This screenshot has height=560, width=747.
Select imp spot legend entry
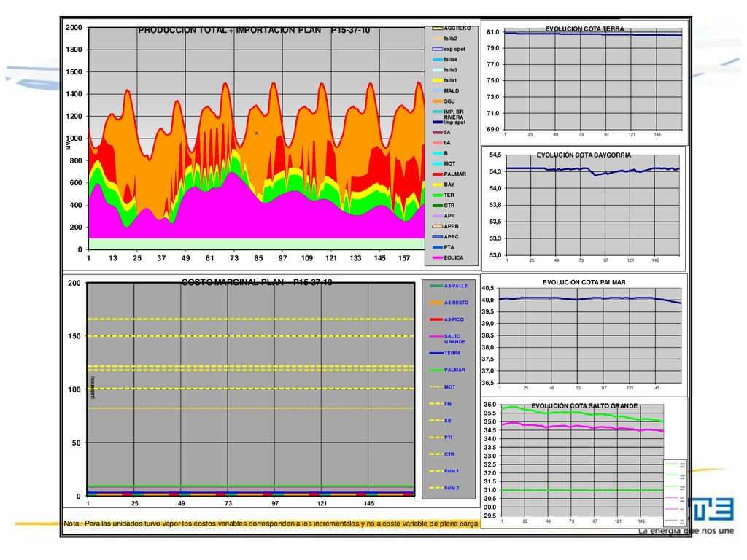pyautogui.click(x=449, y=122)
